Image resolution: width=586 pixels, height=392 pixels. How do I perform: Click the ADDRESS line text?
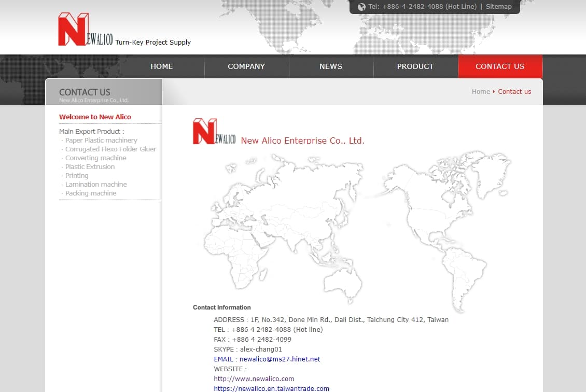click(331, 319)
